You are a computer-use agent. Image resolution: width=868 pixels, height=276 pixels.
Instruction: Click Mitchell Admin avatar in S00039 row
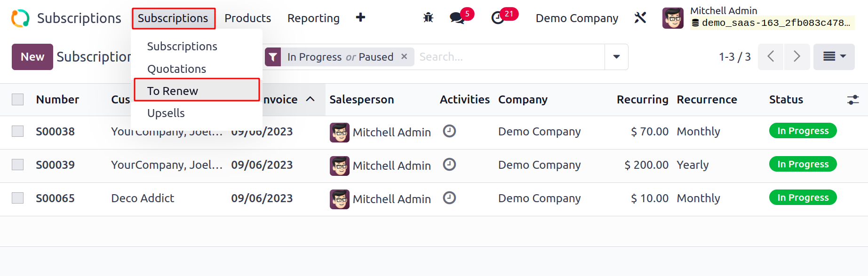(x=340, y=166)
